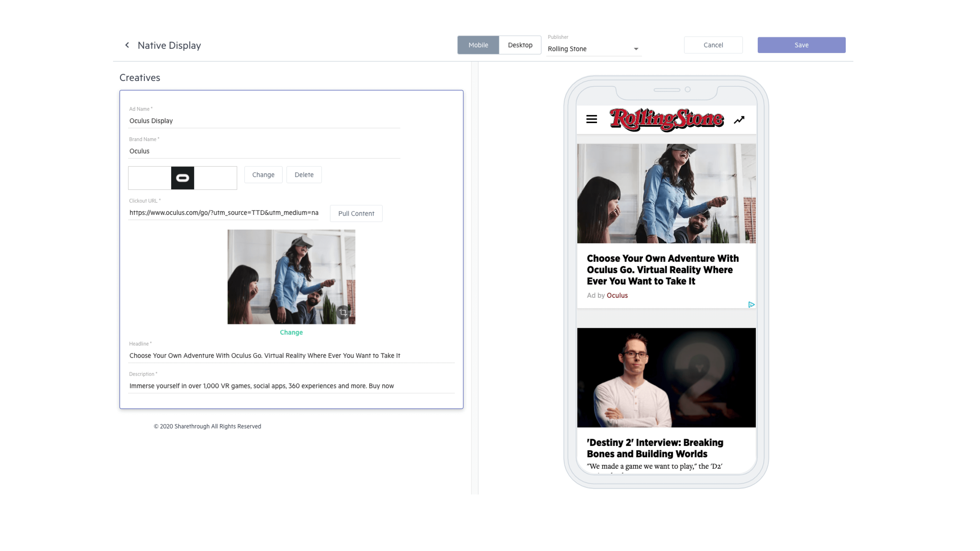Click Pull Content button
Screen dimensions: 980x551
tap(356, 214)
